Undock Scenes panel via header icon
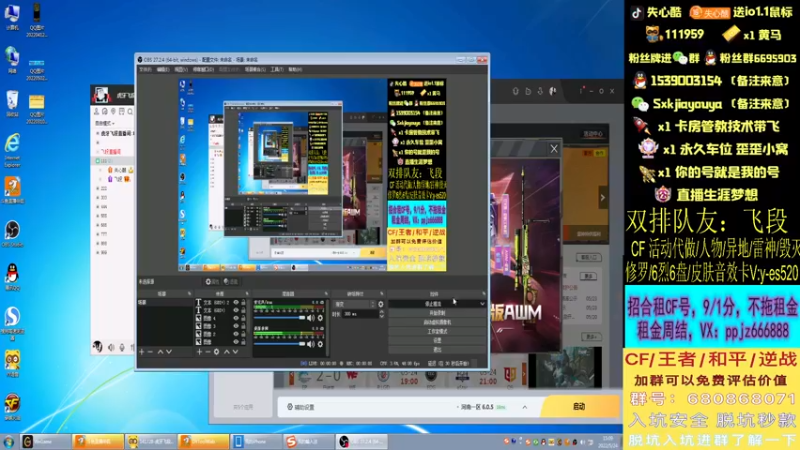This screenshot has width=800, height=450. 189,294
